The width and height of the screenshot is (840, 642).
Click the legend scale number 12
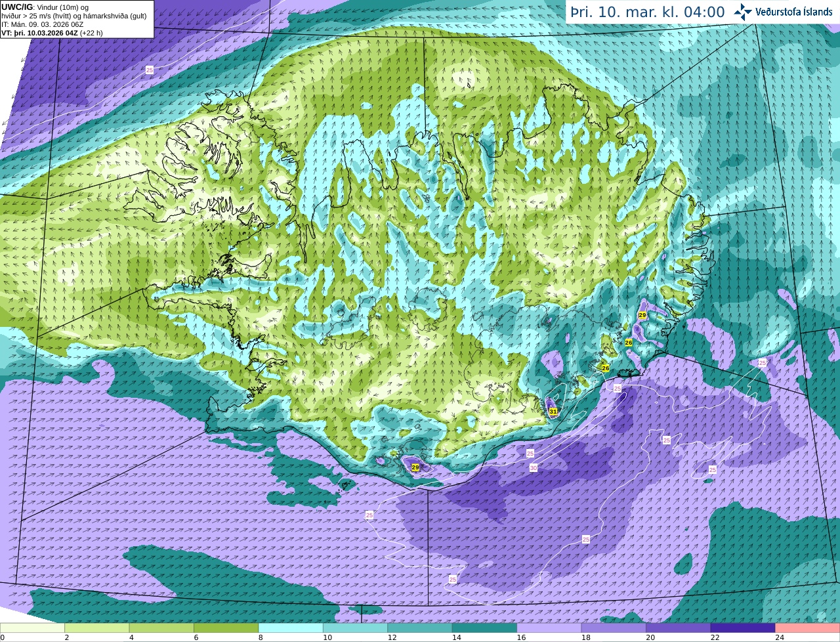coord(391,637)
